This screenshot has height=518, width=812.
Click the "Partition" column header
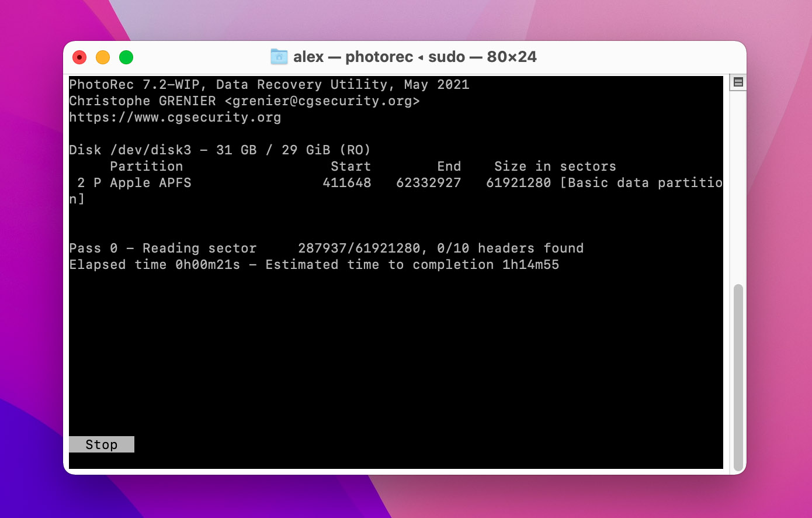click(x=147, y=167)
